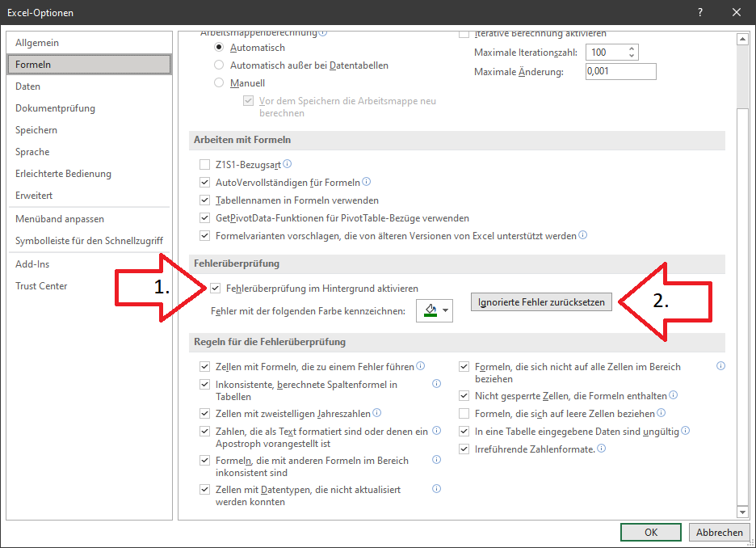Toggle Tabellennamen in Formeln verwenden
756x548 pixels.
pos(205,200)
